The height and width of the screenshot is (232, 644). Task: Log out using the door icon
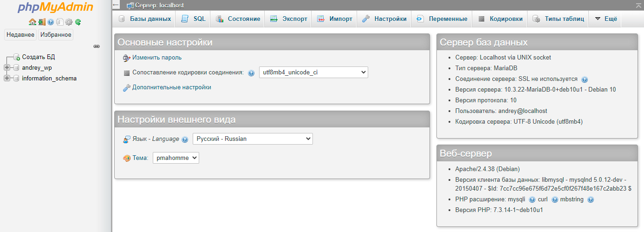tap(42, 22)
